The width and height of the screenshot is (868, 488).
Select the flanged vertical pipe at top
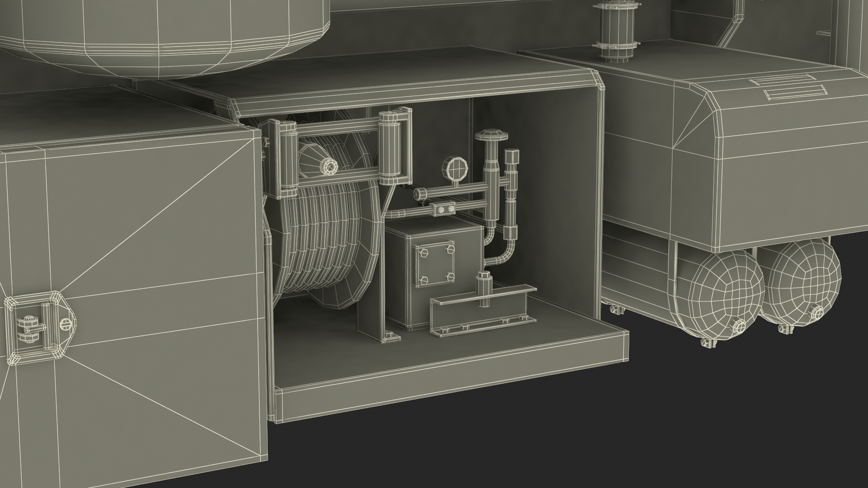click(616, 31)
